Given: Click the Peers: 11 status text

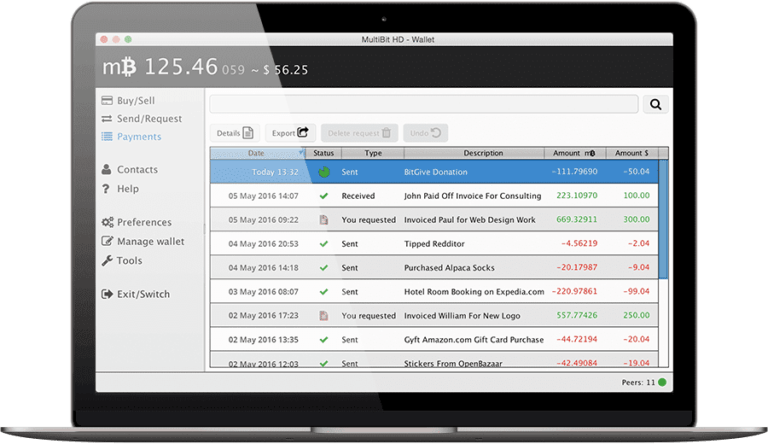Looking at the screenshot, I should coord(638,382).
